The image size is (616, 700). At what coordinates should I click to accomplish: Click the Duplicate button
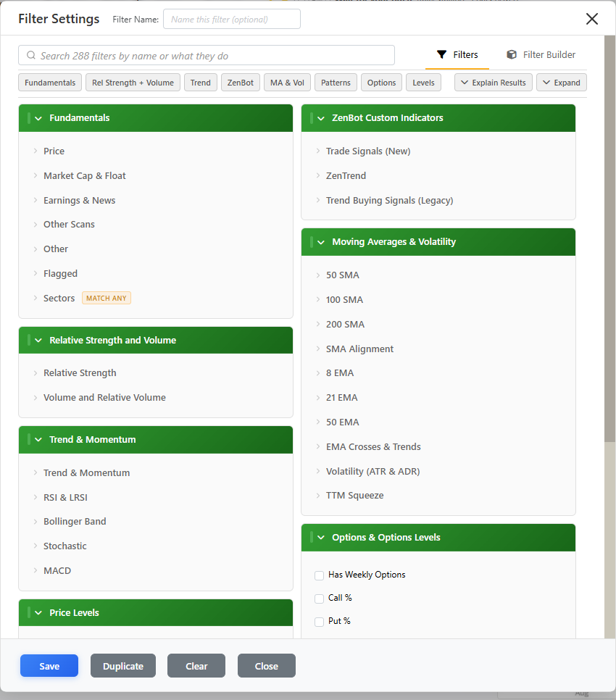pyautogui.click(x=123, y=666)
